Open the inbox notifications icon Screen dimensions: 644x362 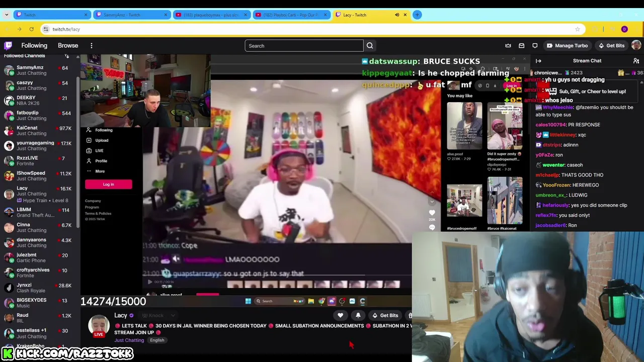click(521, 46)
